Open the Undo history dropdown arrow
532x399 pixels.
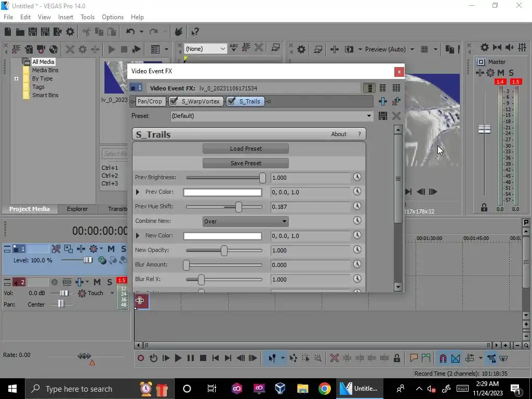point(141,32)
